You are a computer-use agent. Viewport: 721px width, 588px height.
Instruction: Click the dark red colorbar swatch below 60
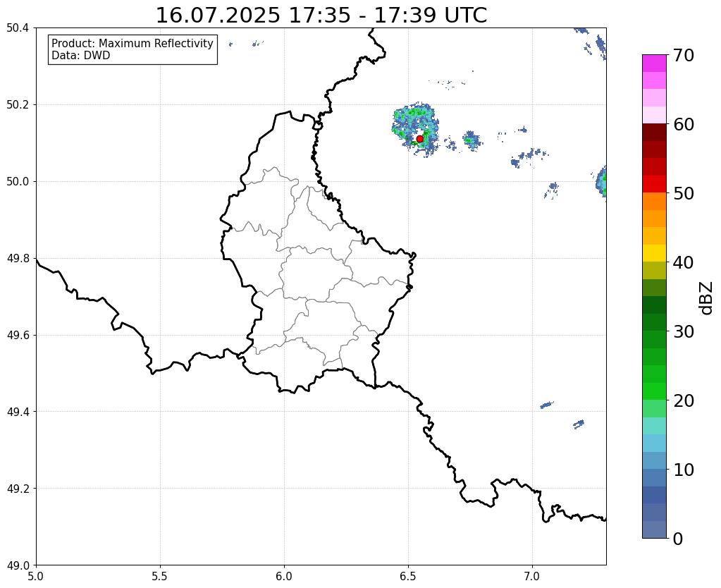pyautogui.click(x=654, y=133)
